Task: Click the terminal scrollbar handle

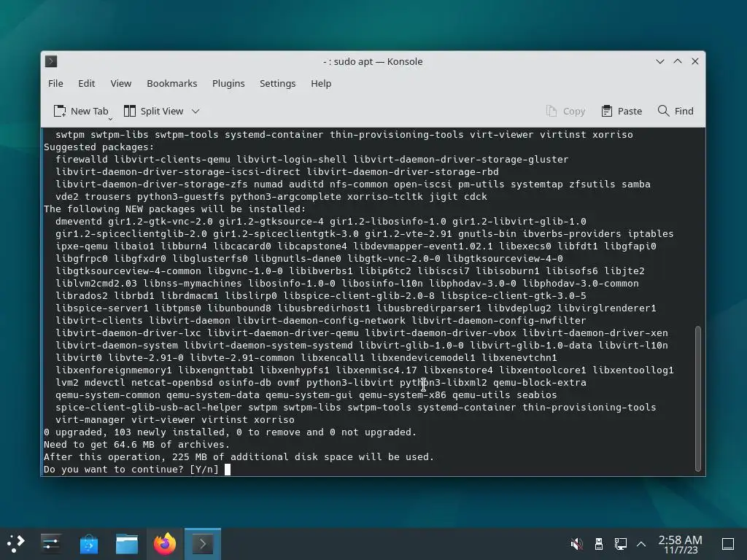Action: [698, 399]
